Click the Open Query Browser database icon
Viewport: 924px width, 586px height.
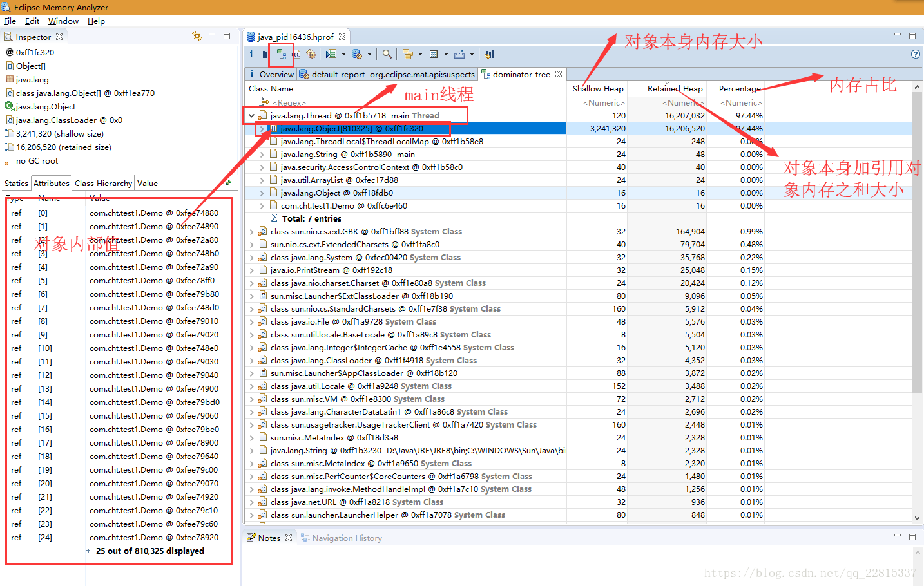(356, 54)
